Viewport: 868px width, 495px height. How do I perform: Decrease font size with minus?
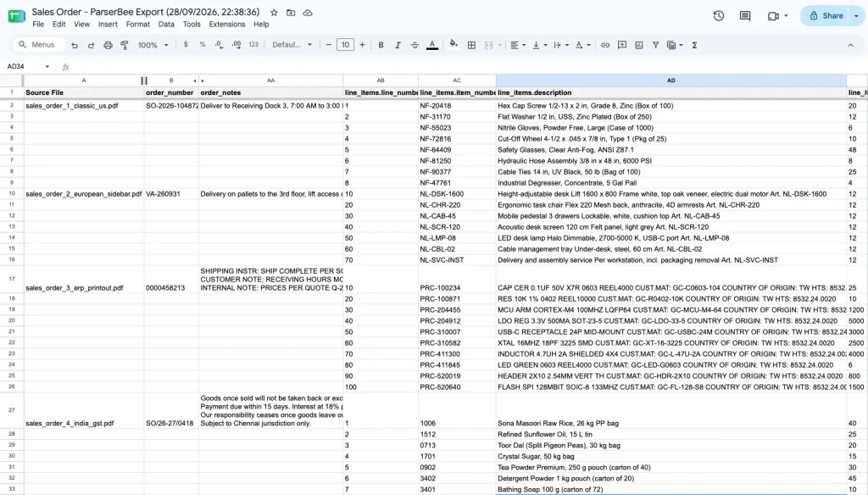328,45
